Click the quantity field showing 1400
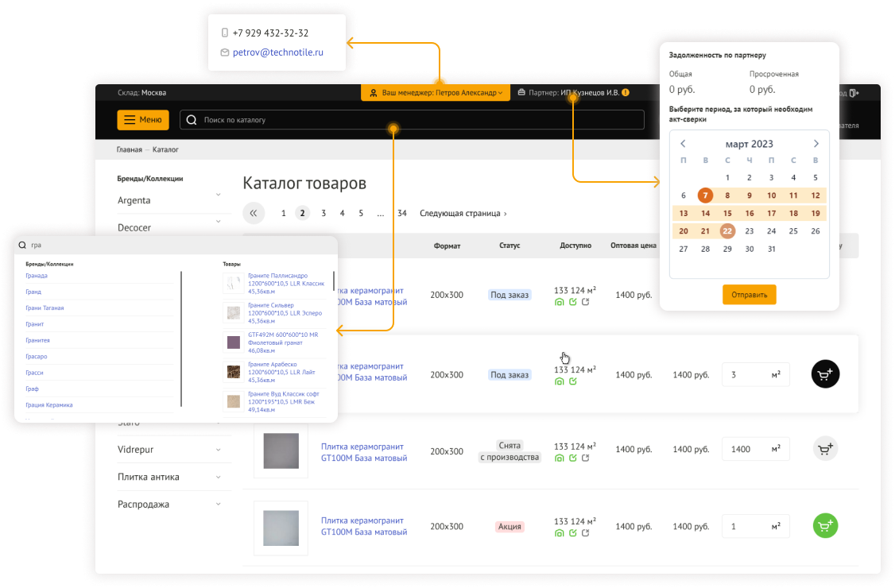 click(x=746, y=450)
